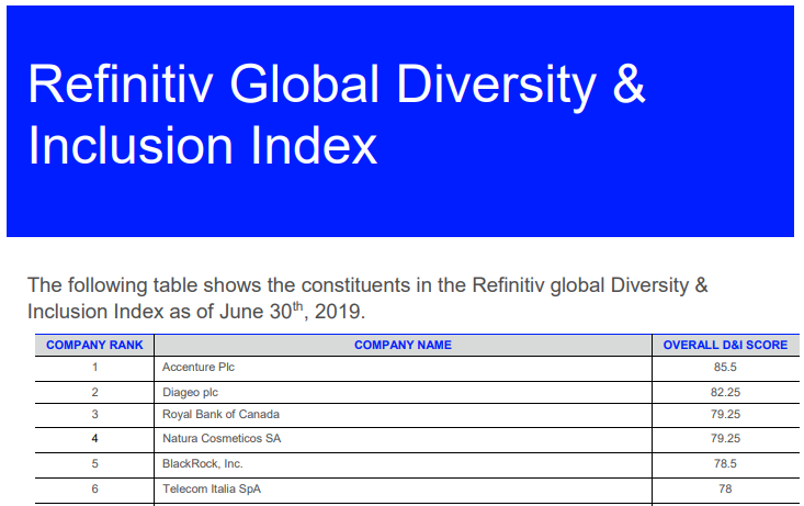Screen dimensions: 804x506
Task: Click the Diageo plc company name
Action: click(190, 393)
